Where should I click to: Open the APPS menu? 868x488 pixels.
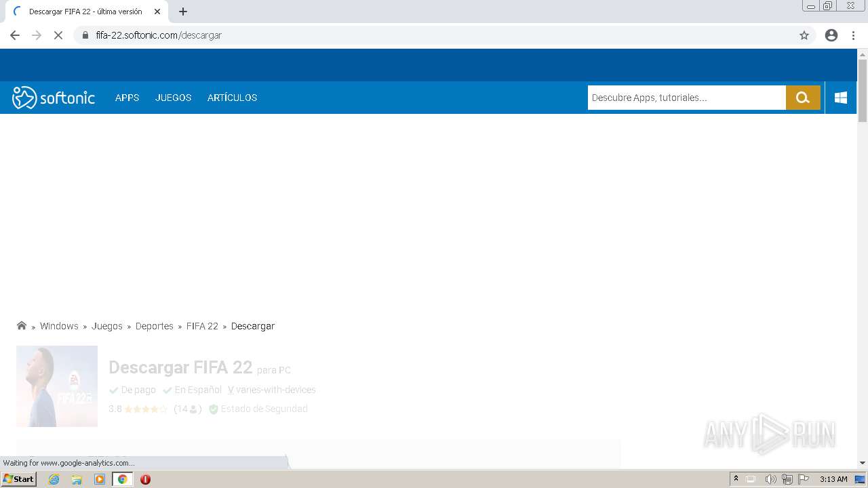127,98
